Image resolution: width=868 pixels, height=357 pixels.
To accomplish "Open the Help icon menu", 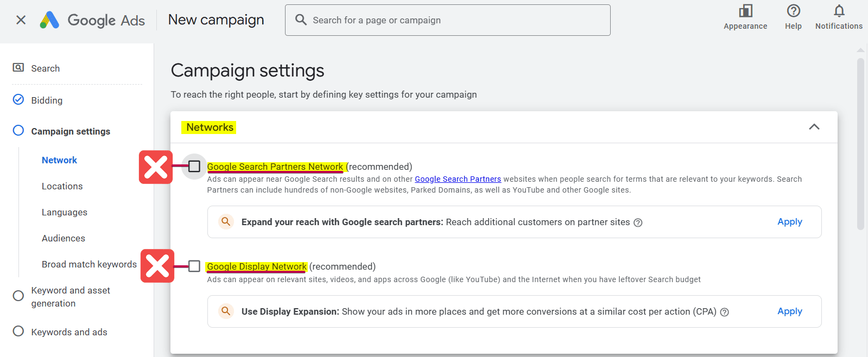I will 793,11.
